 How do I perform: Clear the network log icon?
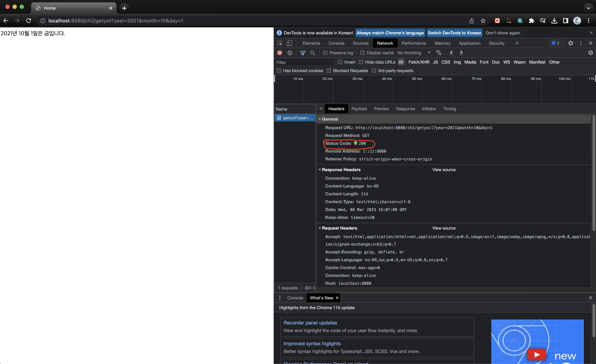[290, 53]
